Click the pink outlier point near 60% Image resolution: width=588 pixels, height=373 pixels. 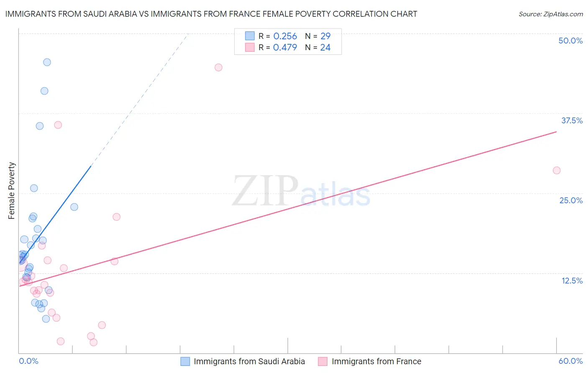pos(557,170)
